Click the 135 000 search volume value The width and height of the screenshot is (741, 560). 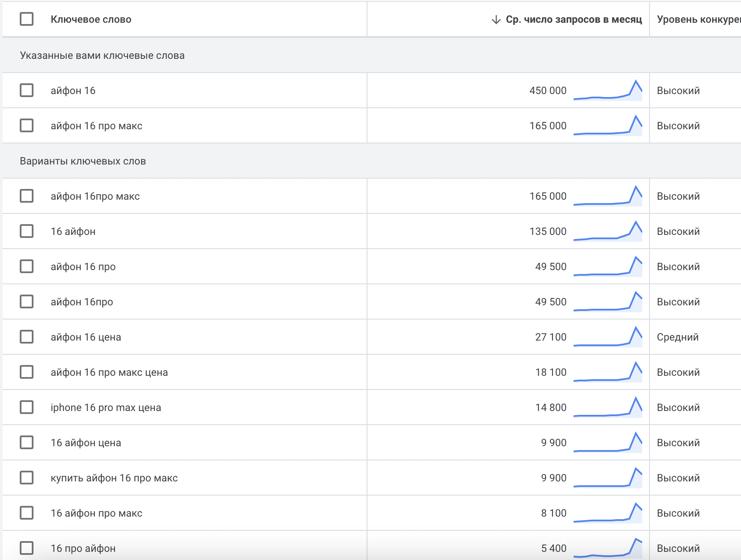click(548, 231)
